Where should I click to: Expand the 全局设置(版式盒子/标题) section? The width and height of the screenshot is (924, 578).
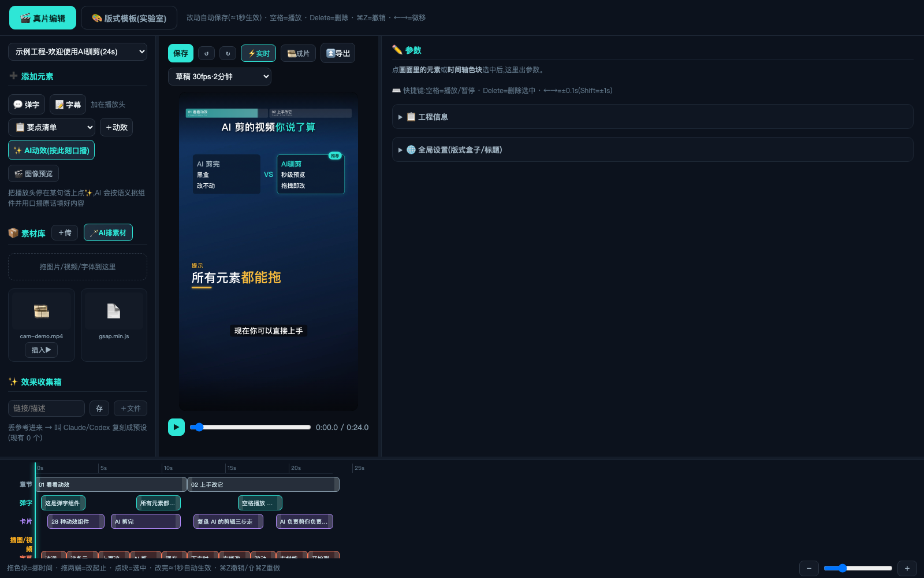(653, 150)
